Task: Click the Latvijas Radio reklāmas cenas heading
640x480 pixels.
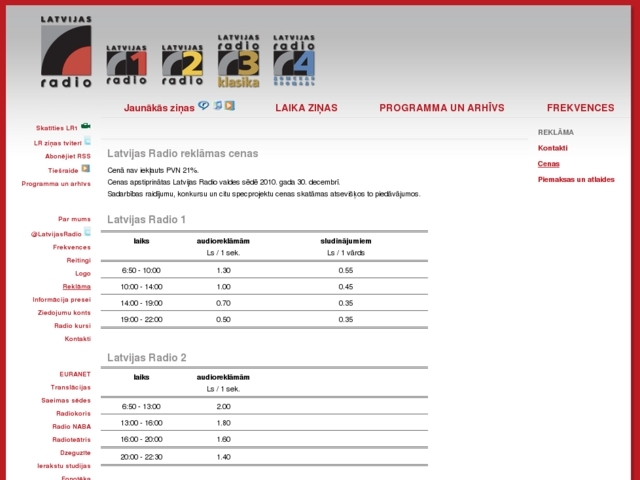Action: (x=182, y=153)
